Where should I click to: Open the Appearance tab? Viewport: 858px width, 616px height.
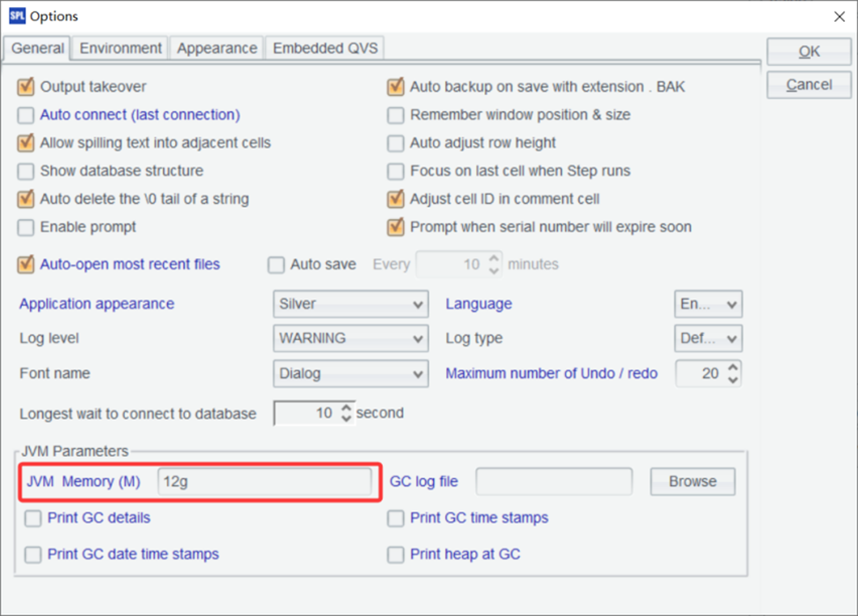coord(216,48)
